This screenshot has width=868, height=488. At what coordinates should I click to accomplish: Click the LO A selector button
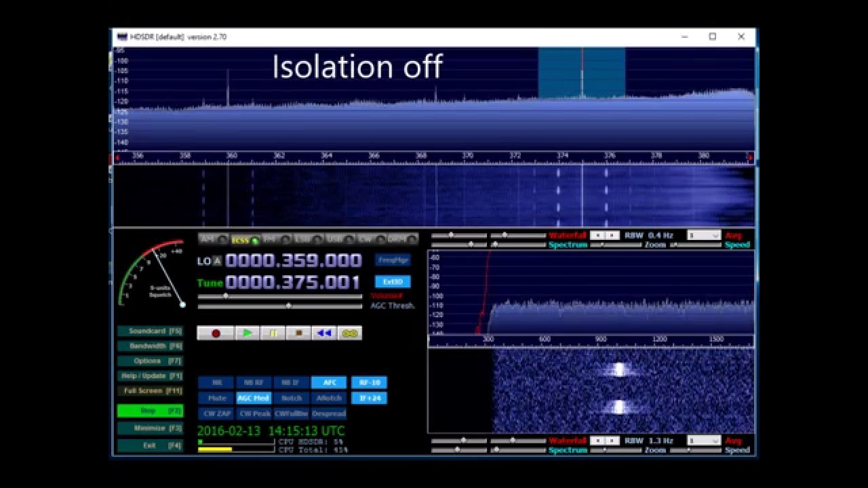217,261
